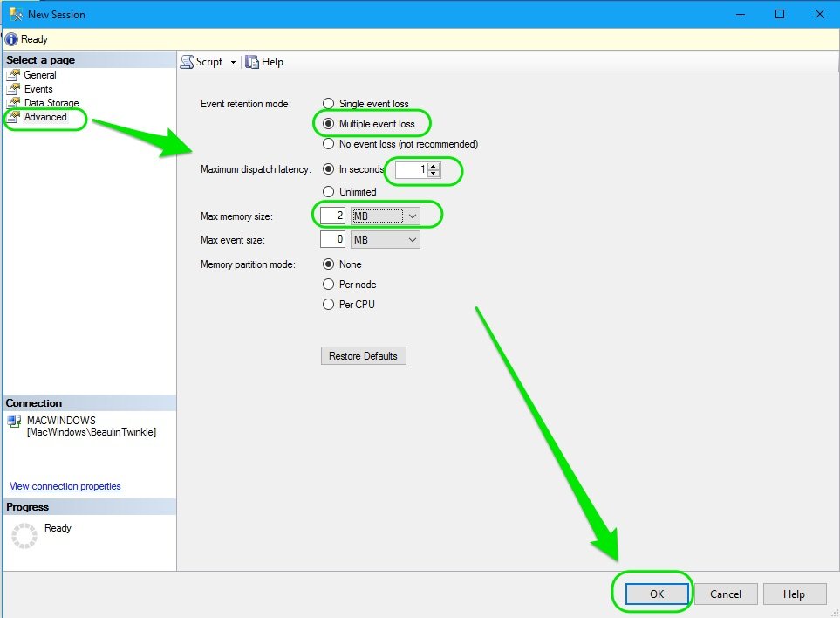
Task: Enable No event loss retention mode
Action: pyautogui.click(x=328, y=144)
